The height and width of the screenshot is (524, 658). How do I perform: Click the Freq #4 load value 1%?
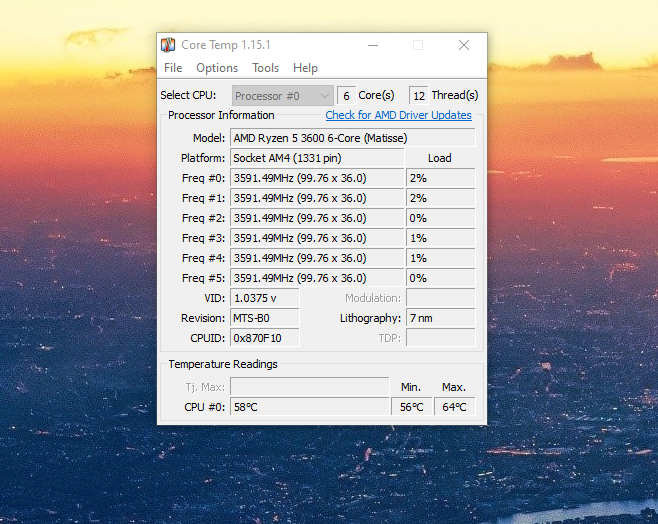[441, 258]
